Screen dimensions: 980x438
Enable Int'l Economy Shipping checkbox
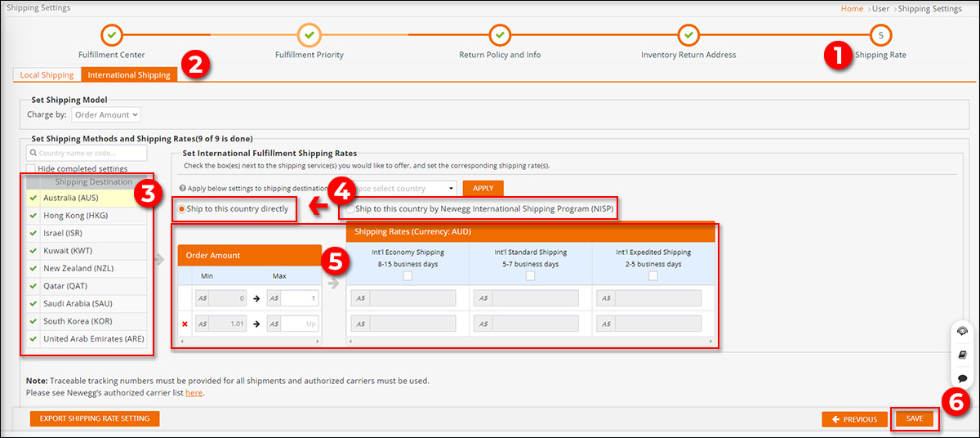click(408, 276)
